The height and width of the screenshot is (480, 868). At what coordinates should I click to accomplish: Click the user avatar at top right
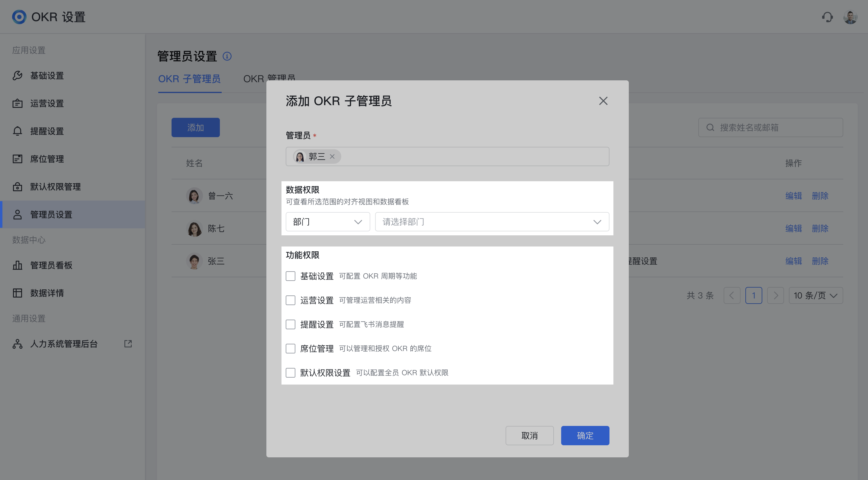(850, 17)
